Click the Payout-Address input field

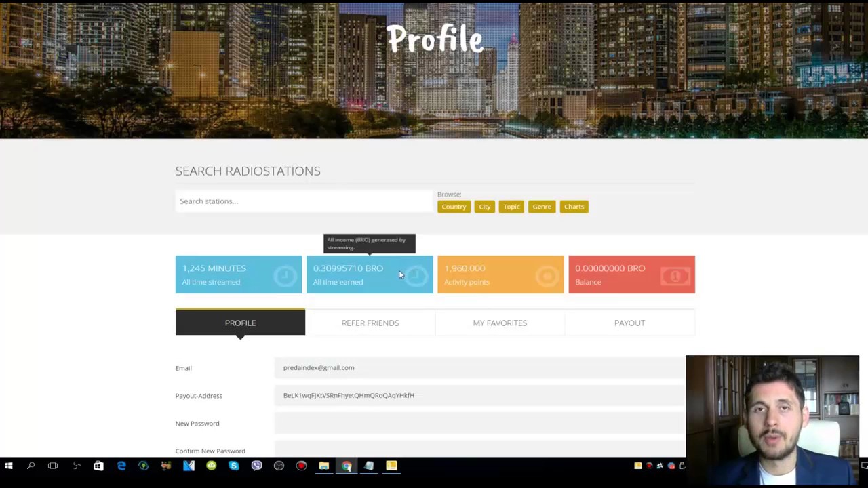coord(480,395)
